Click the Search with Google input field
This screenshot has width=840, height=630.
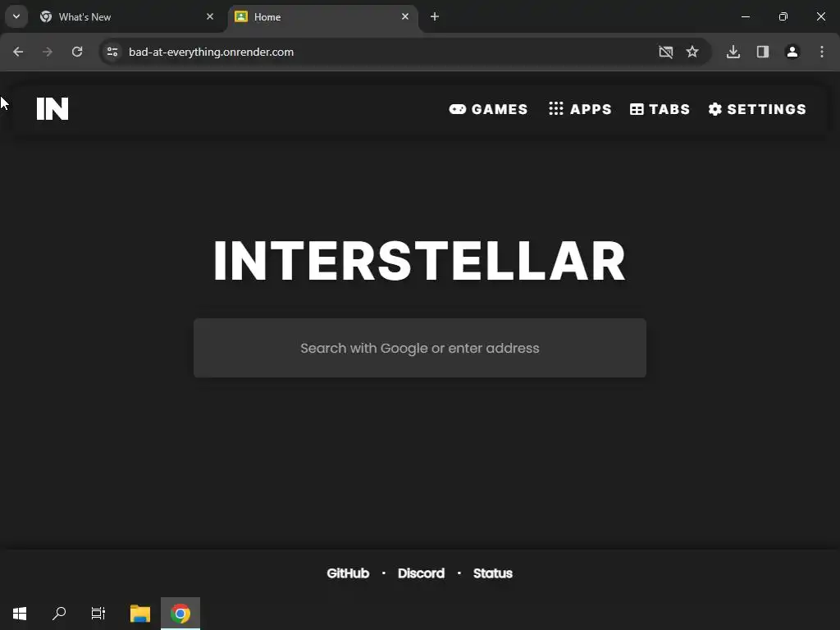pos(420,348)
